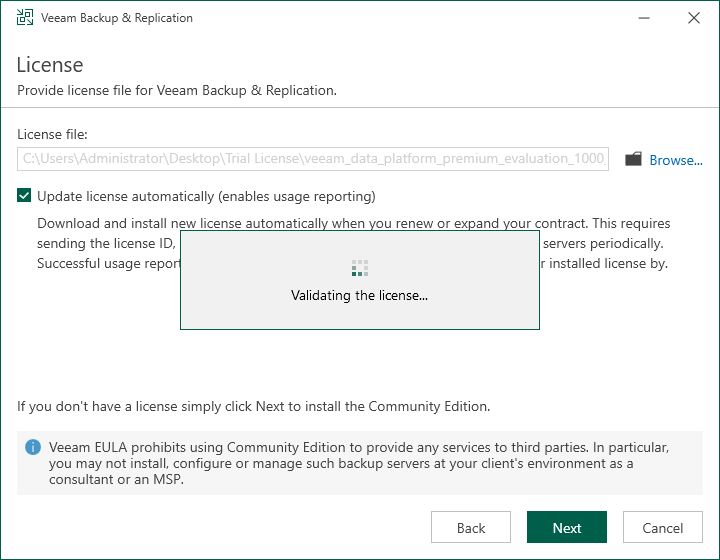The width and height of the screenshot is (720, 560).
Task: Open the Browse... link for license file
Action: 675,160
